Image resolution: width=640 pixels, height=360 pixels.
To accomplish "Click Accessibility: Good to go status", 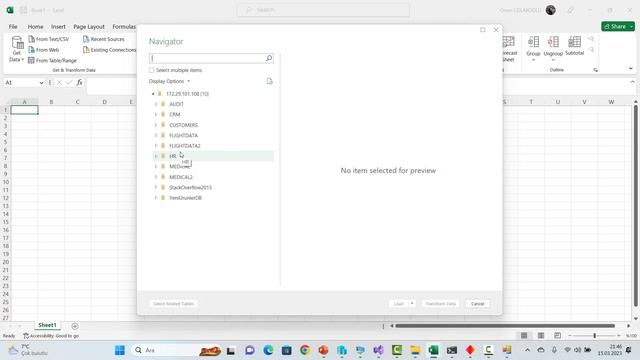I will 51,336.
